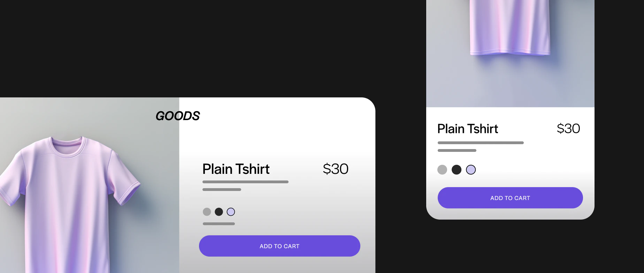Click the short description line on left card
The image size is (644, 273).
(x=222, y=190)
